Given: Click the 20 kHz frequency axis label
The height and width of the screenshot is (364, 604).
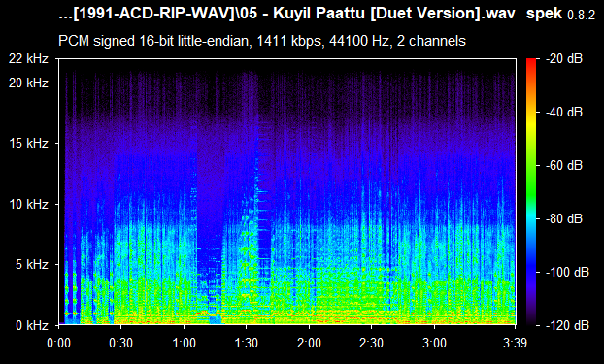Looking at the screenshot, I should tap(29, 83).
